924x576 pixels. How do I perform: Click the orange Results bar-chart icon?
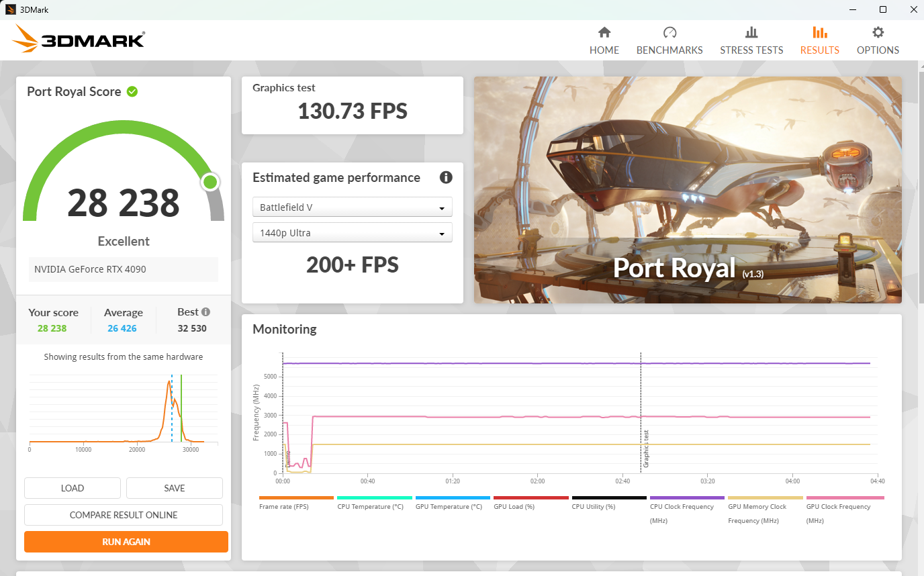pyautogui.click(x=819, y=31)
